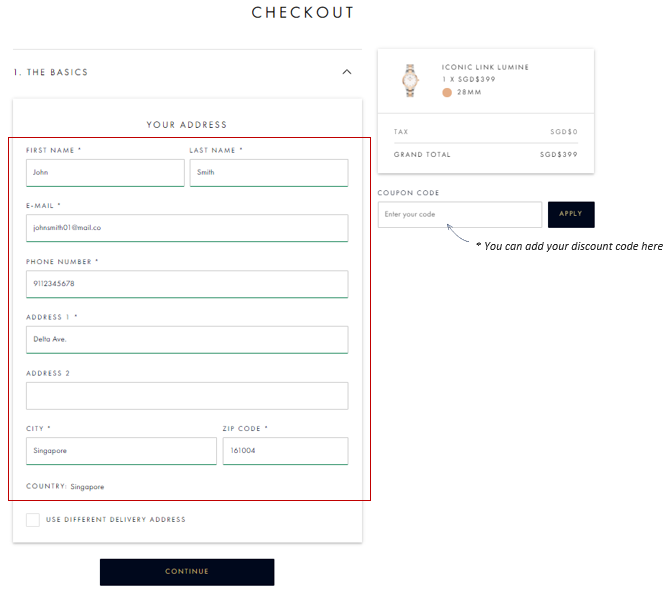Image resolution: width=671 pixels, height=590 pixels.
Task: Select the City input field
Action: click(x=121, y=451)
